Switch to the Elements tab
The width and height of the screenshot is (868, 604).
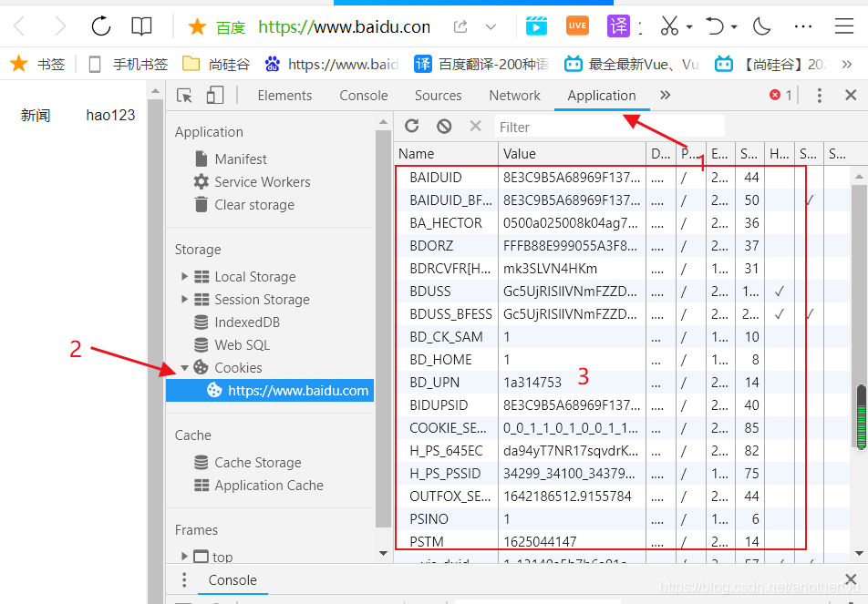pyautogui.click(x=284, y=96)
